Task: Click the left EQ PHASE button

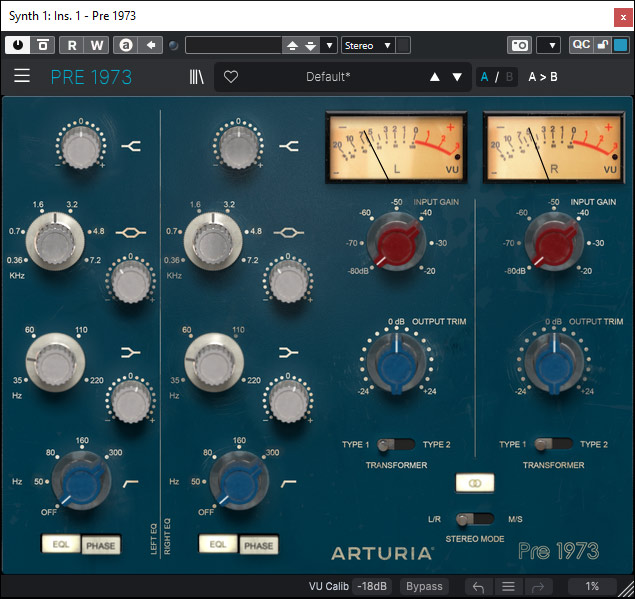Action: click(x=100, y=545)
